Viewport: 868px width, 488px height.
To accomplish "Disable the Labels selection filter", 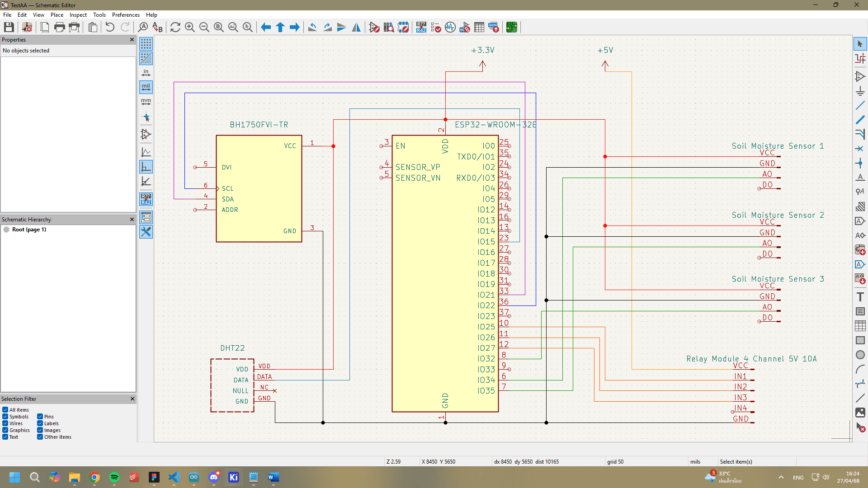I will 40,423.
